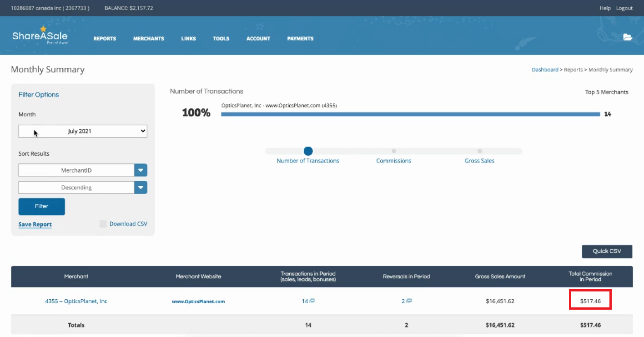Open the ACCOUNT menu
Viewport: 644px width, 337px height.
[x=258, y=39]
